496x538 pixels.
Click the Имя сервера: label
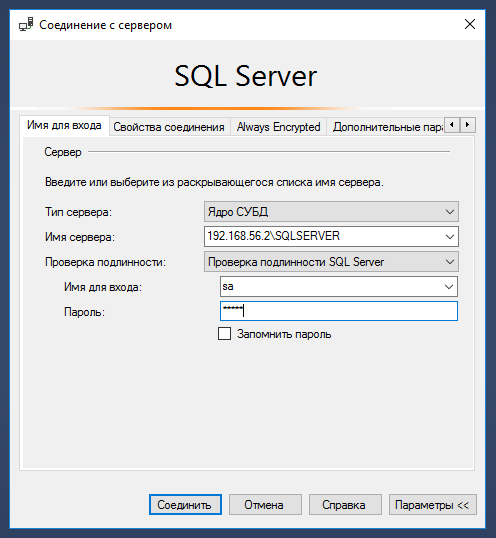80,237
